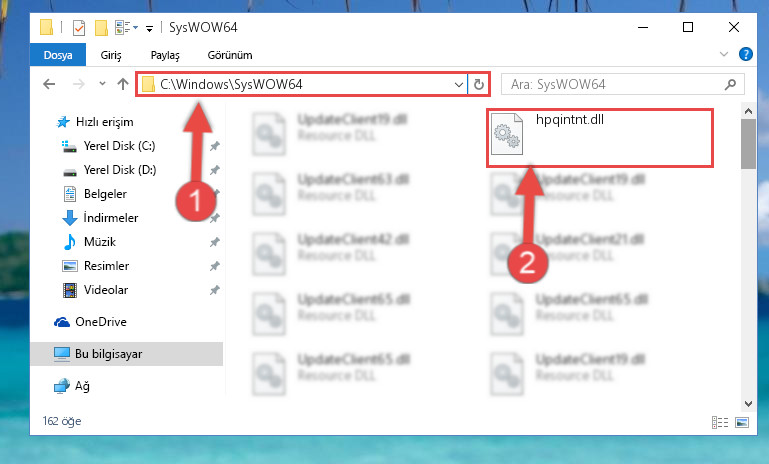Image resolution: width=769 pixels, height=464 pixels.
Task: Switch to details list view icon
Action: pos(720,422)
